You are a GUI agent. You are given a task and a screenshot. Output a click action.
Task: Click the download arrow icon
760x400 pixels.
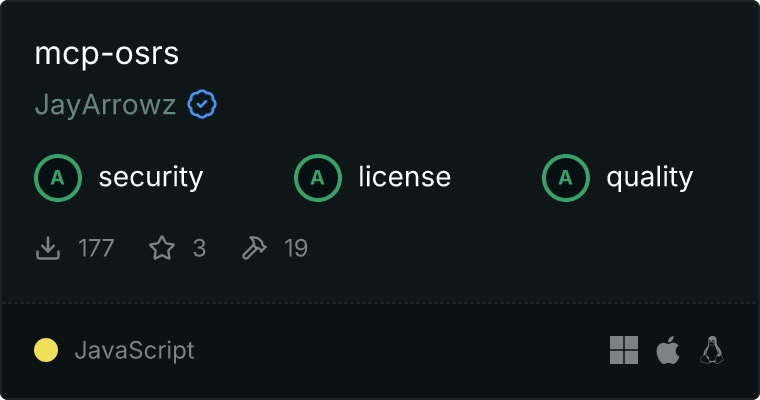48,248
